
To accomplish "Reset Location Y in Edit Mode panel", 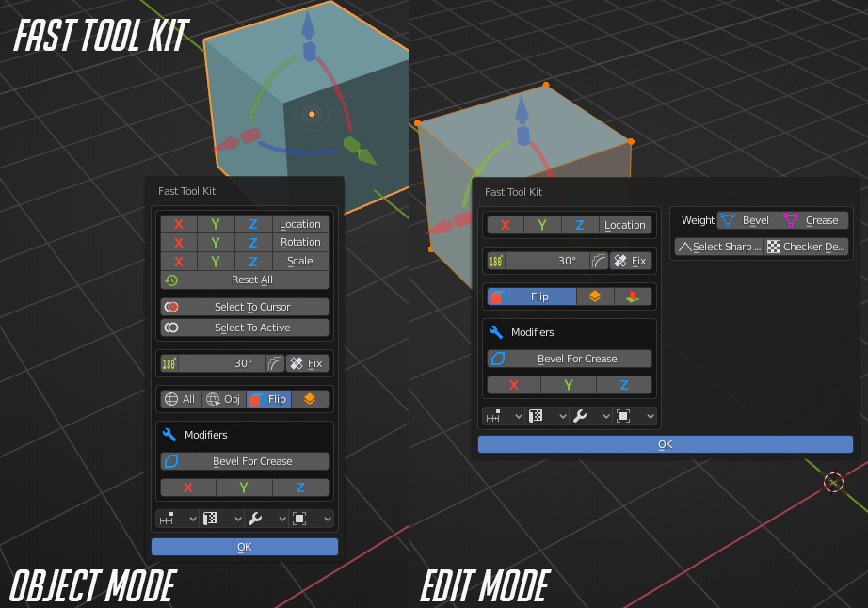I will tap(542, 225).
